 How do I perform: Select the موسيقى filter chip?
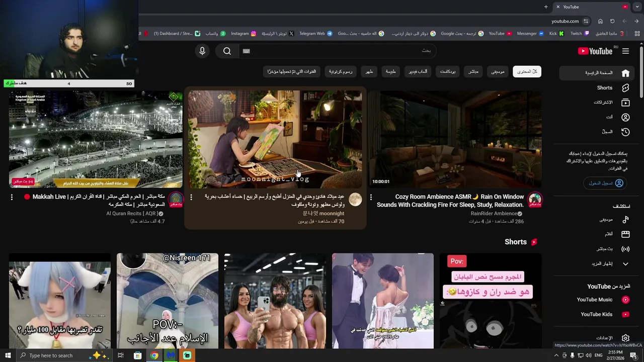point(498,71)
